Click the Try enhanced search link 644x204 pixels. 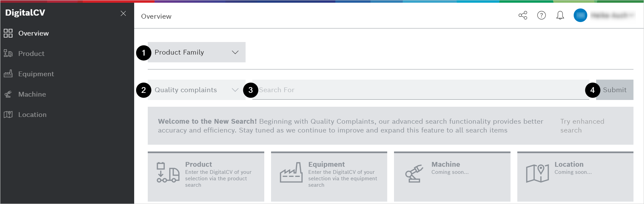click(582, 126)
